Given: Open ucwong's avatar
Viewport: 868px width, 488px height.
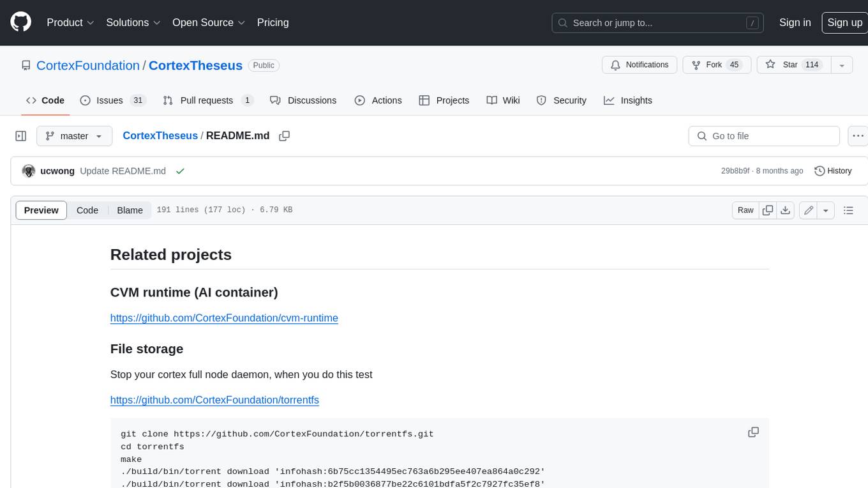Looking at the screenshot, I should click(x=28, y=171).
